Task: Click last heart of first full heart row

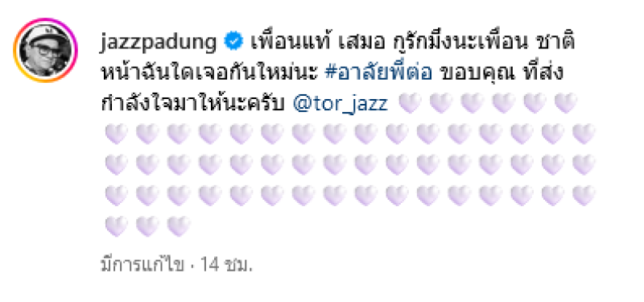Action: [584, 134]
